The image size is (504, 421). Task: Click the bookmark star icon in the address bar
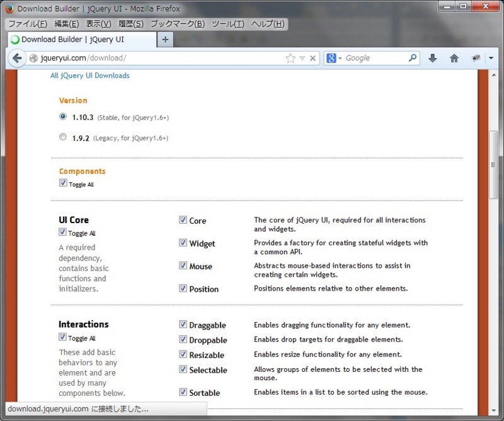click(x=290, y=58)
